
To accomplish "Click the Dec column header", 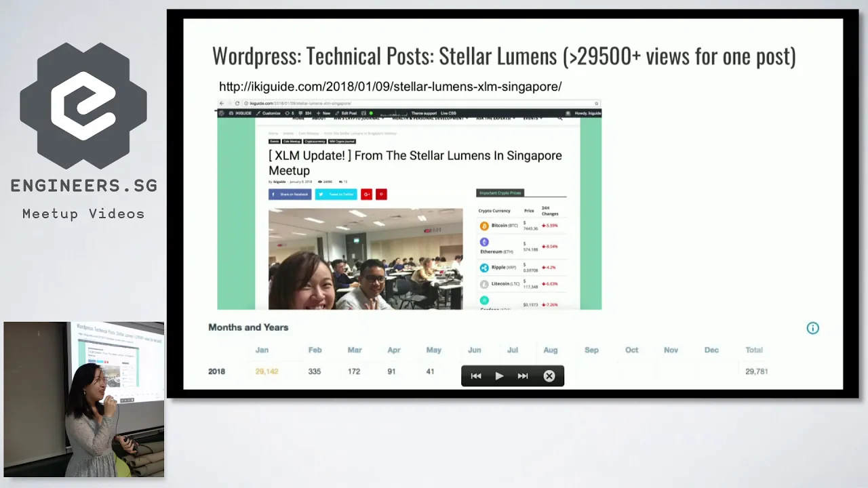I will click(x=711, y=350).
